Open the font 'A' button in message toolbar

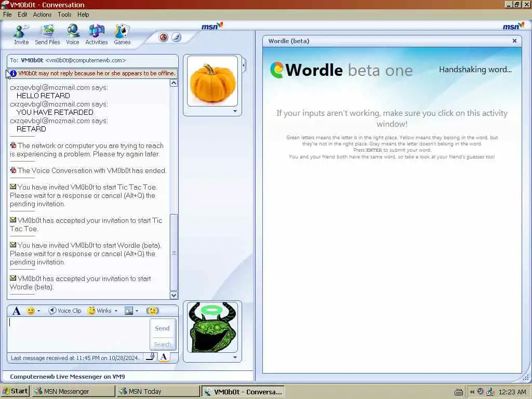pyautogui.click(x=16, y=311)
